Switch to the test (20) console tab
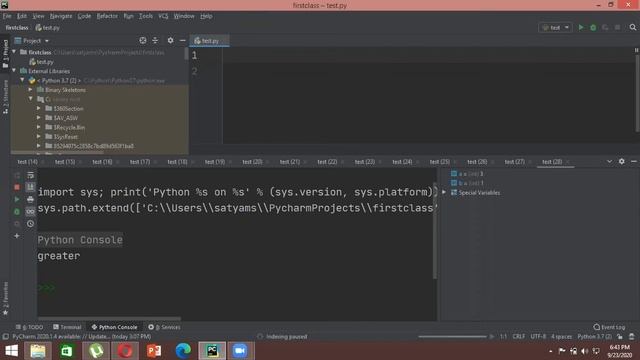The image size is (640, 360). pyautogui.click(x=252, y=162)
